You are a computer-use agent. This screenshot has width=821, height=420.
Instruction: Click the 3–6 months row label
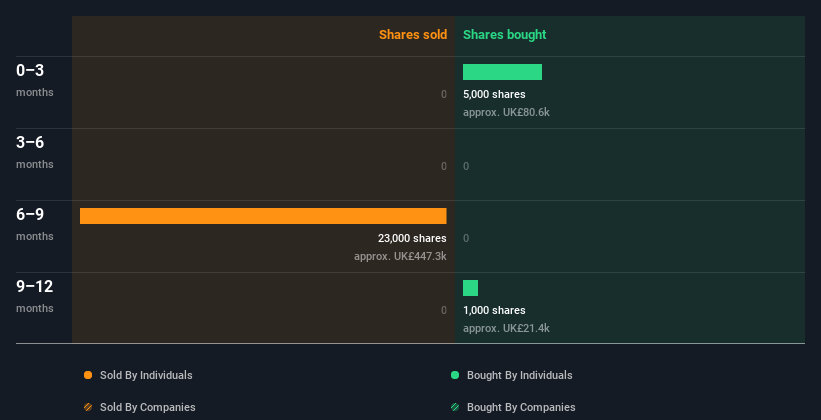click(35, 152)
